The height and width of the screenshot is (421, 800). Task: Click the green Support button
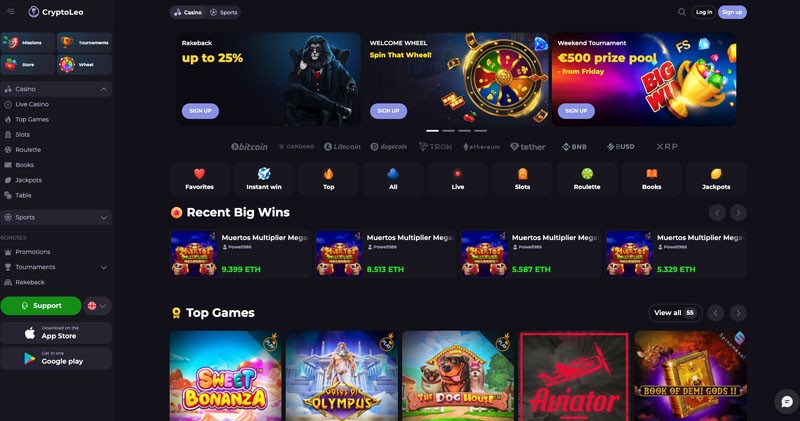coord(41,306)
